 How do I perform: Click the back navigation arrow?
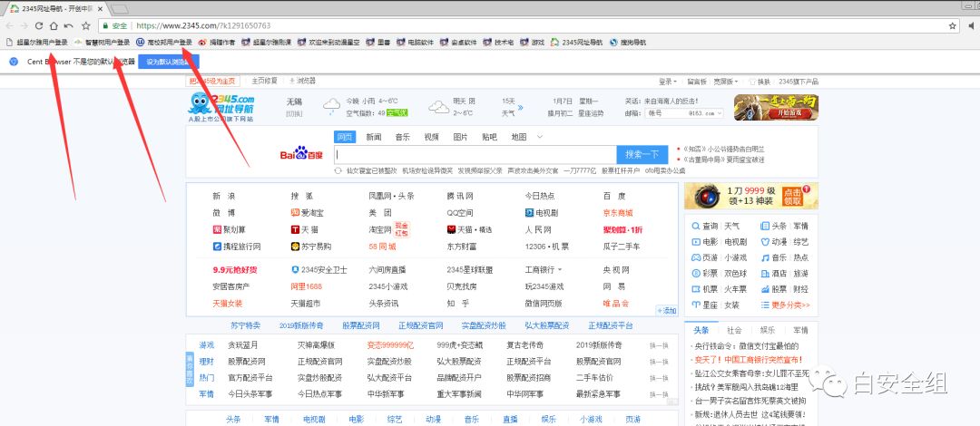coord(9,26)
